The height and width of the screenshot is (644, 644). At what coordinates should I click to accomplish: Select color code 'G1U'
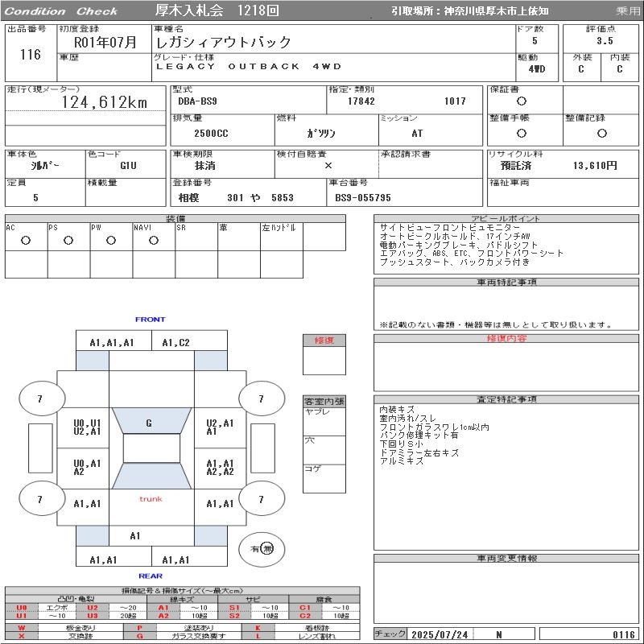pos(128,166)
